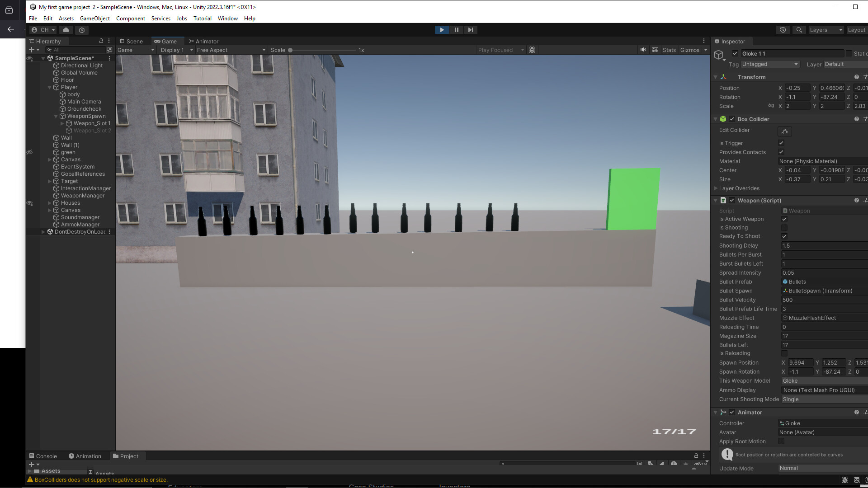
Task: Open the Hierarchy search filter icon
Action: tap(49, 50)
